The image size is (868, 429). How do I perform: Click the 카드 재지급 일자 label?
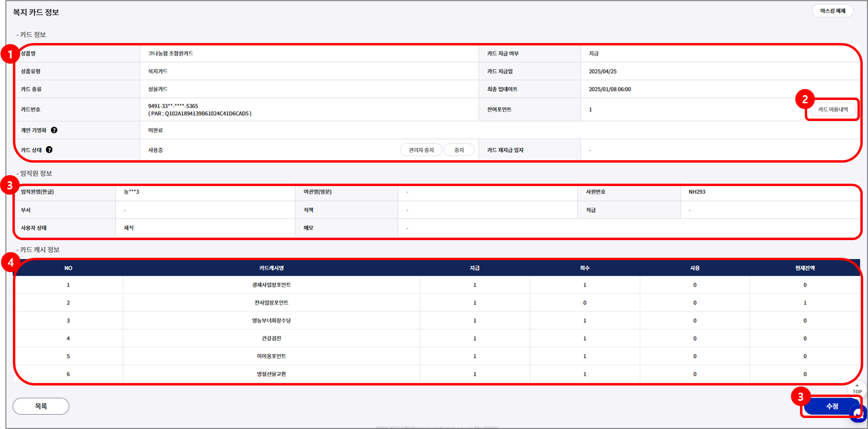pos(506,150)
